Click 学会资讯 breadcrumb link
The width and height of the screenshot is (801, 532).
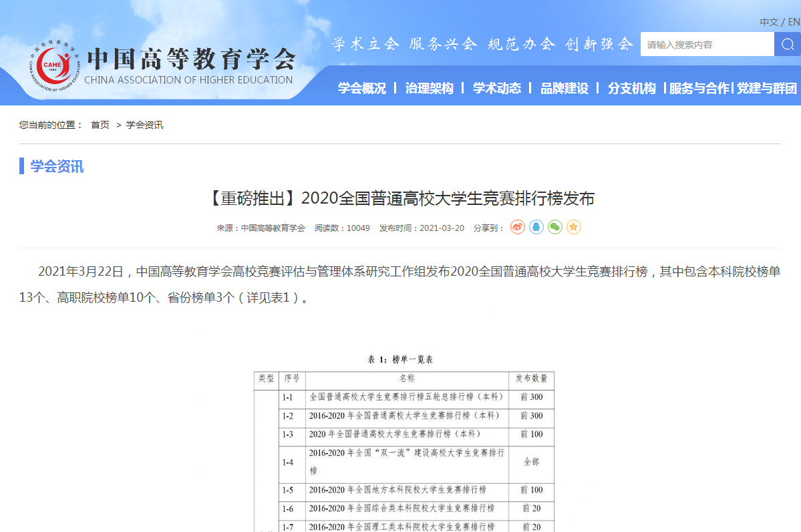(x=144, y=125)
